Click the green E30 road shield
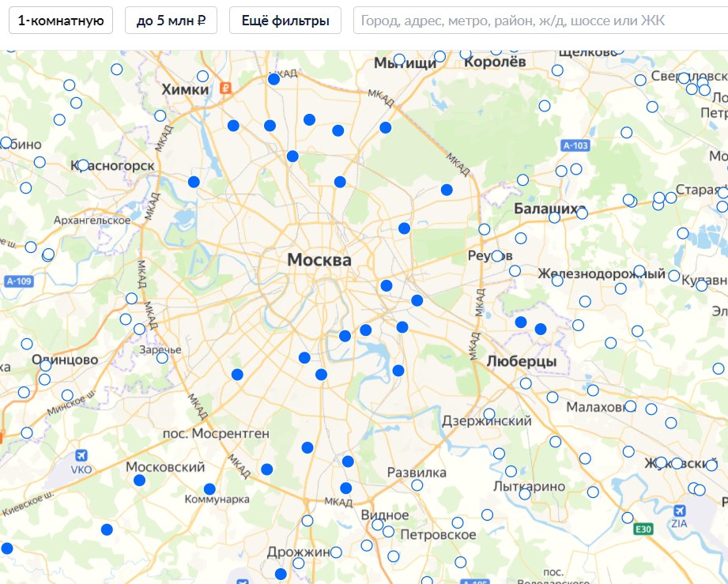 (643, 529)
